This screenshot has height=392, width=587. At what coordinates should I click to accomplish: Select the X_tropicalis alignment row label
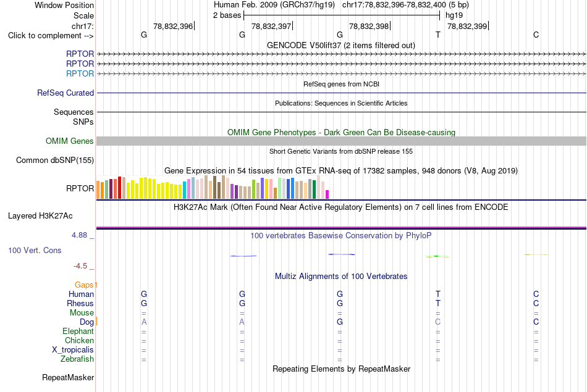73,350
